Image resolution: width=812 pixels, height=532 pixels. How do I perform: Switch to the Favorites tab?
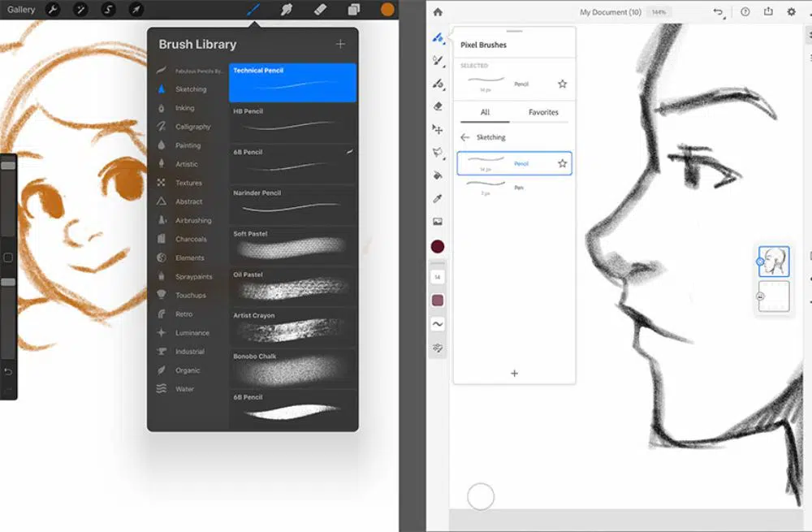(x=543, y=112)
